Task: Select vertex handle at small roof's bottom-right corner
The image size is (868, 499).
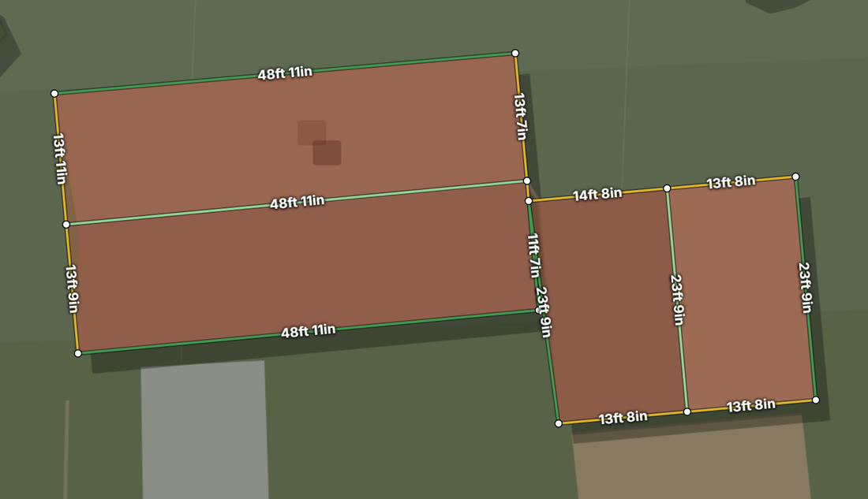Action: (816, 400)
